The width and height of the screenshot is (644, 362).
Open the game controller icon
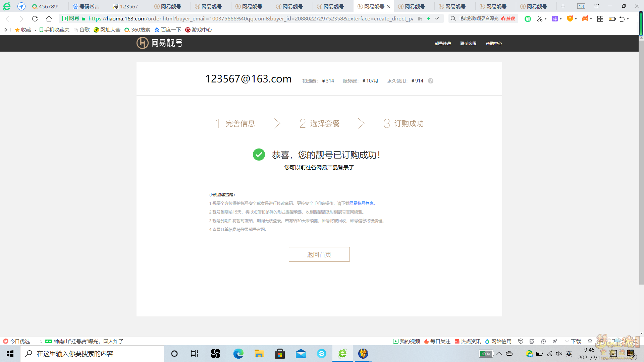pos(585,19)
